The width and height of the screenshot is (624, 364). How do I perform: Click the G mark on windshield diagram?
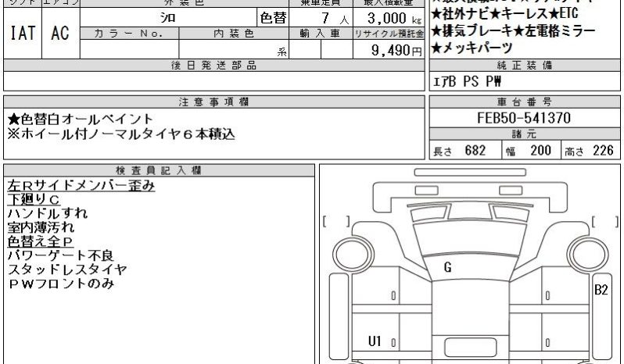tap(447, 267)
